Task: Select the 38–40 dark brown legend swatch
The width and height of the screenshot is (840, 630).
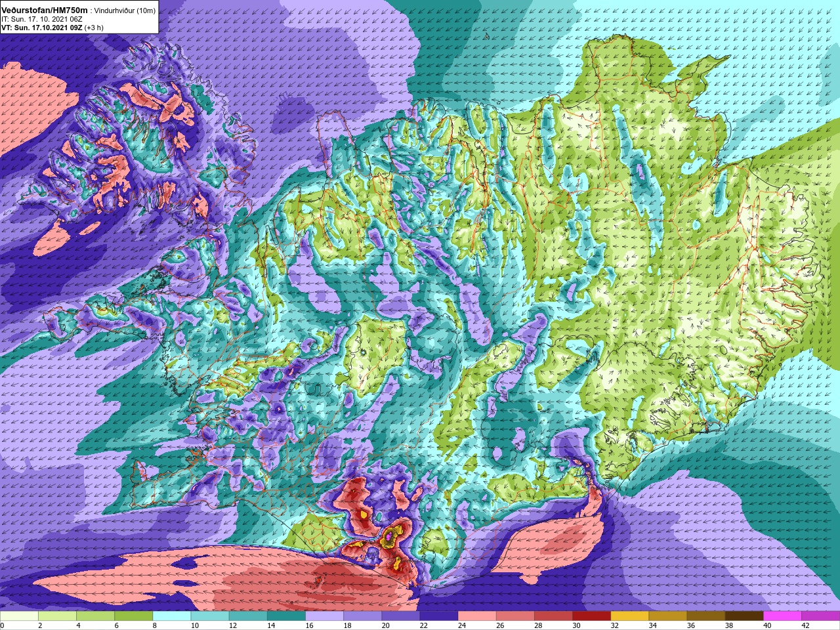Action: (744, 616)
